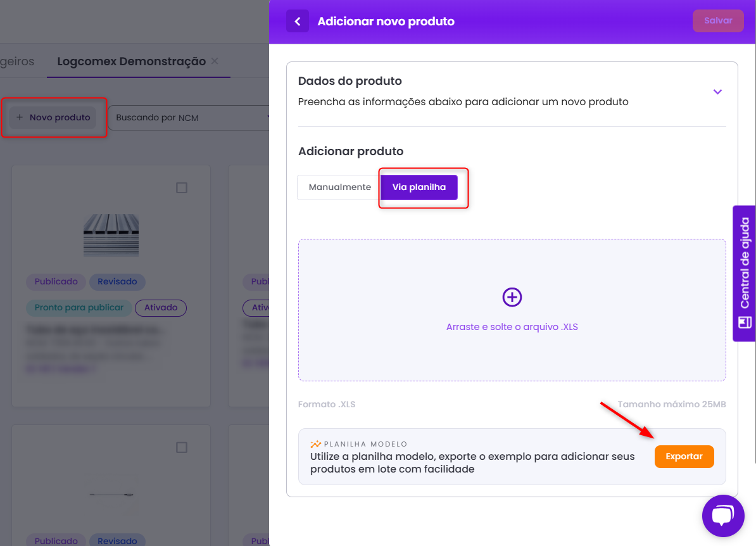Screen dimensions: 756x546
Task: Open the Central de ajuda side tab
Action: pyautogui.click(x=745, y=272)
